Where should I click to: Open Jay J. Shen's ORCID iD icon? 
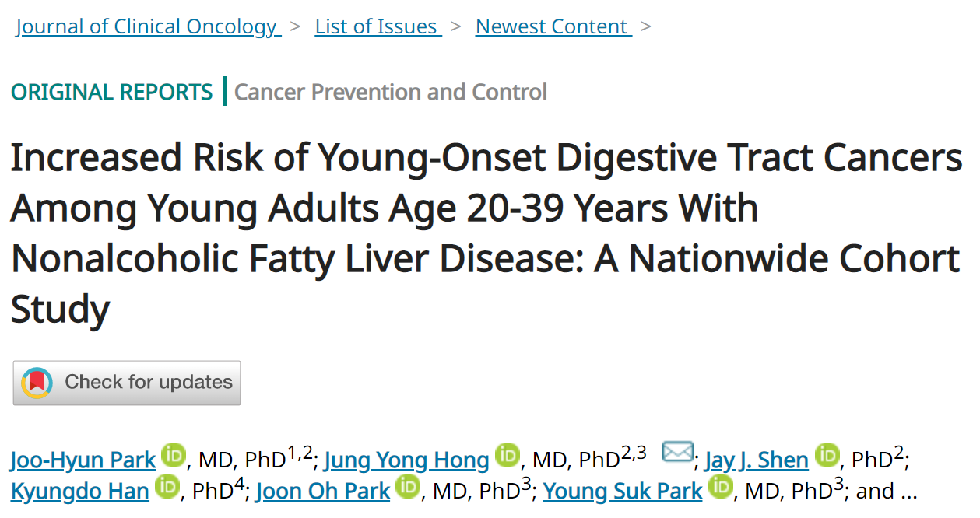click(827, 456)
